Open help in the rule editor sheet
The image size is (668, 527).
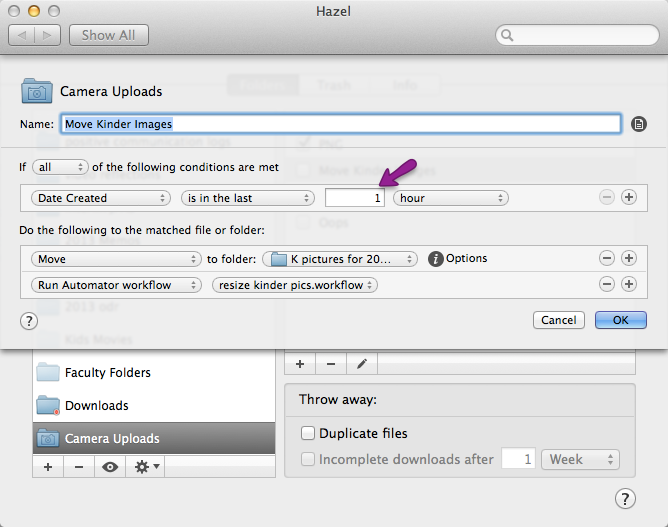(29, 321)
